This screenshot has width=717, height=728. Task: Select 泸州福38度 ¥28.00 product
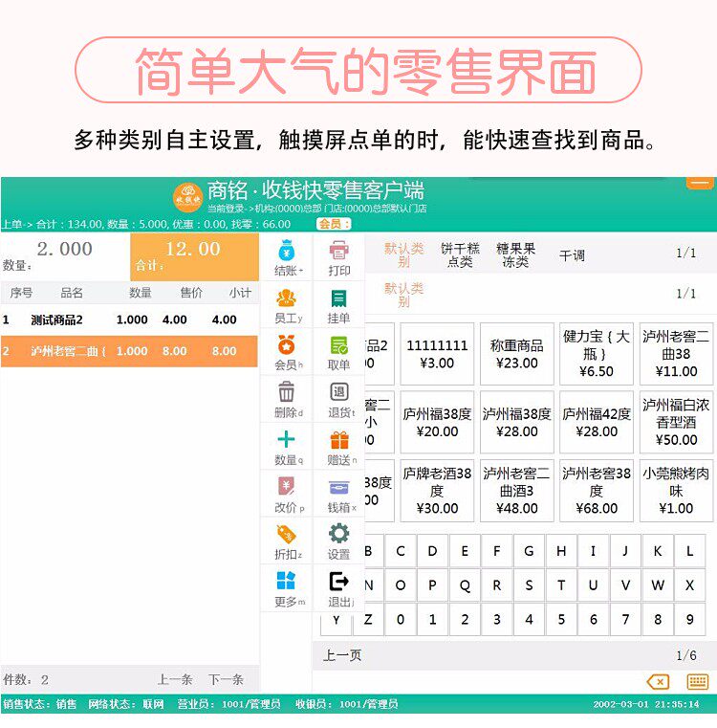point(517,422)
